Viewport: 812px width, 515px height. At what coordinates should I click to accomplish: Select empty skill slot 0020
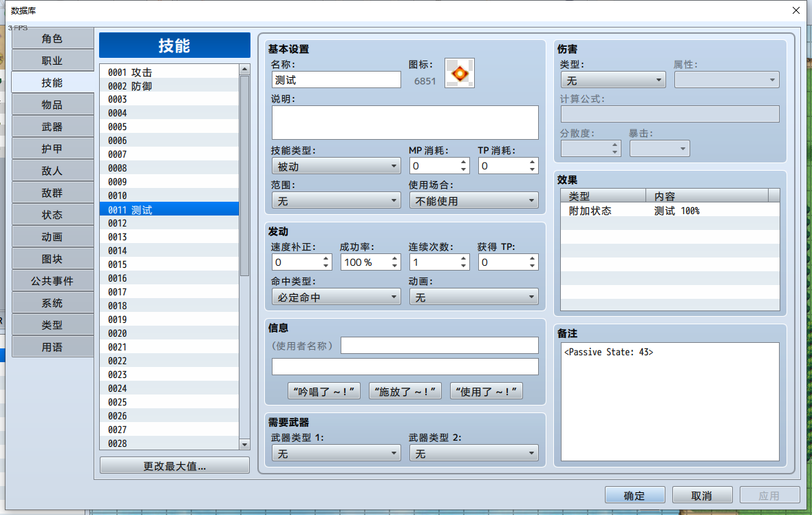pos(169,333)
